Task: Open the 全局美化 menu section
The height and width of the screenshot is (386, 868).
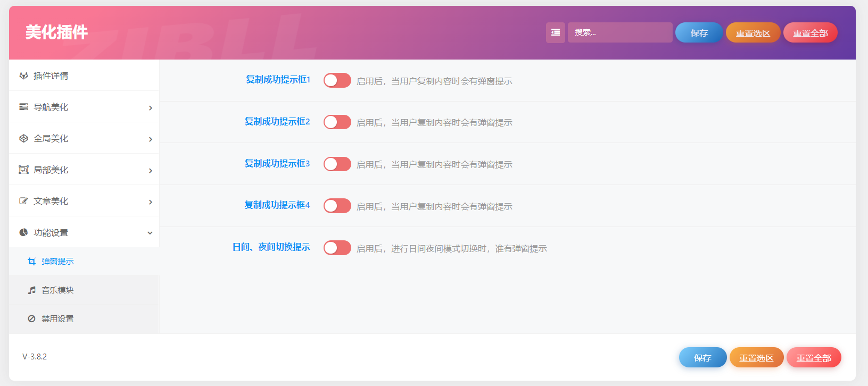Action: (84, 138)
